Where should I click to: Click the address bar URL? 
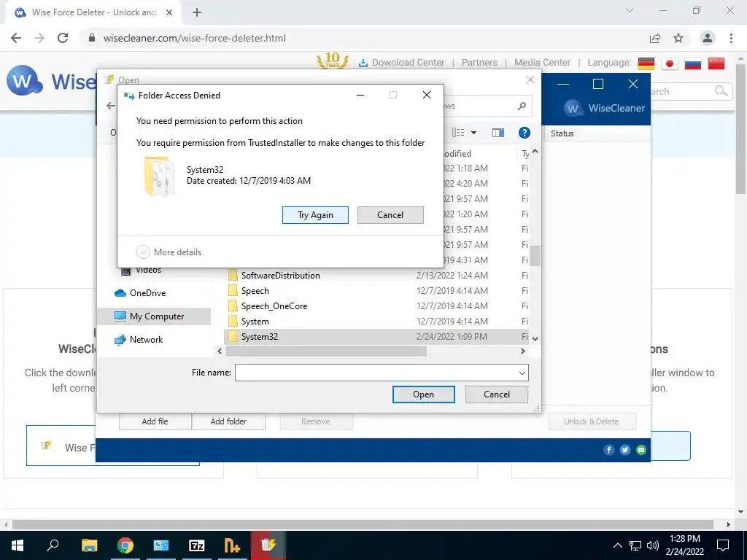click(194, 38)
